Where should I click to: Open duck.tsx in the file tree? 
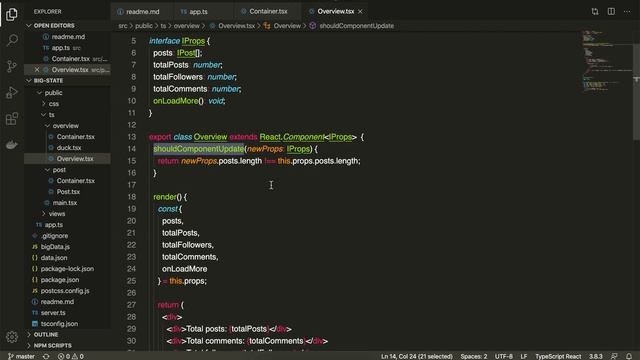tap(69, 148)
